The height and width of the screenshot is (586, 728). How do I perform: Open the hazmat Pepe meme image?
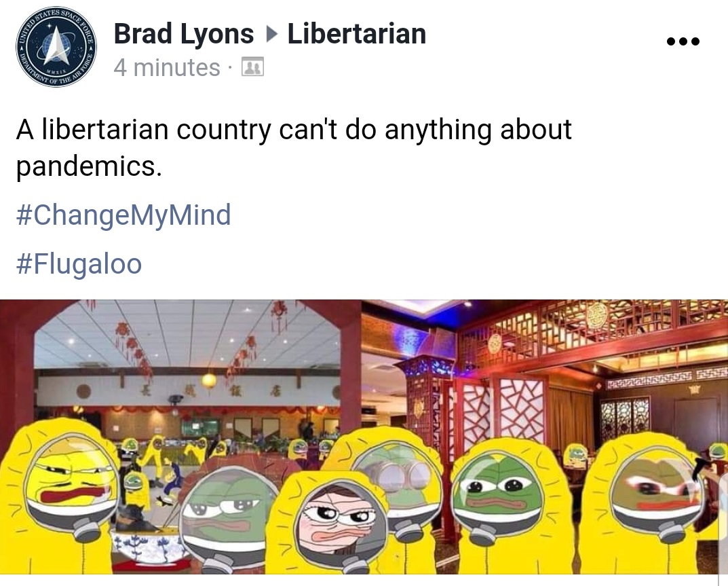(x=364, y=437)
